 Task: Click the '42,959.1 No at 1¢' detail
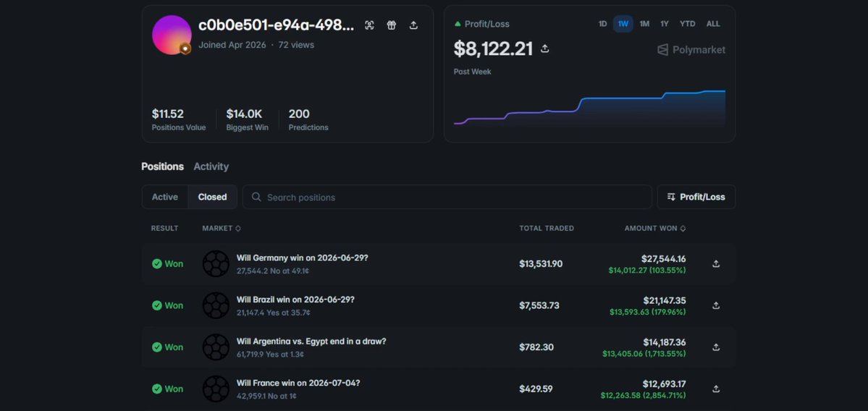267,396
